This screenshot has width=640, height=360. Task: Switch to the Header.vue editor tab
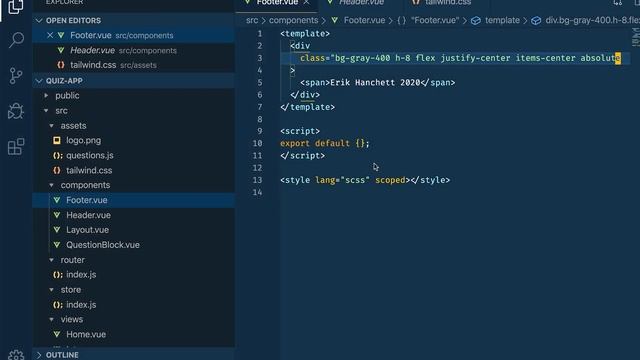click(361, 3)
